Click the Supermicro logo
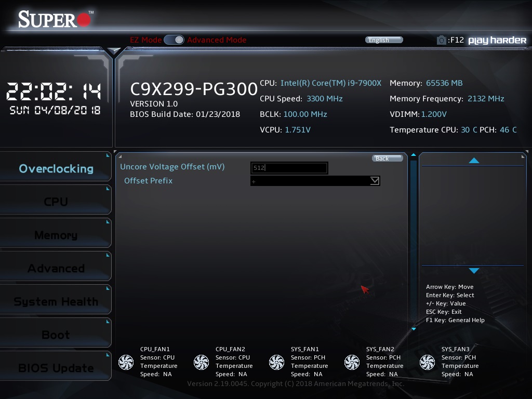Viewport: 532px width, 399px height. click(56, 19)
